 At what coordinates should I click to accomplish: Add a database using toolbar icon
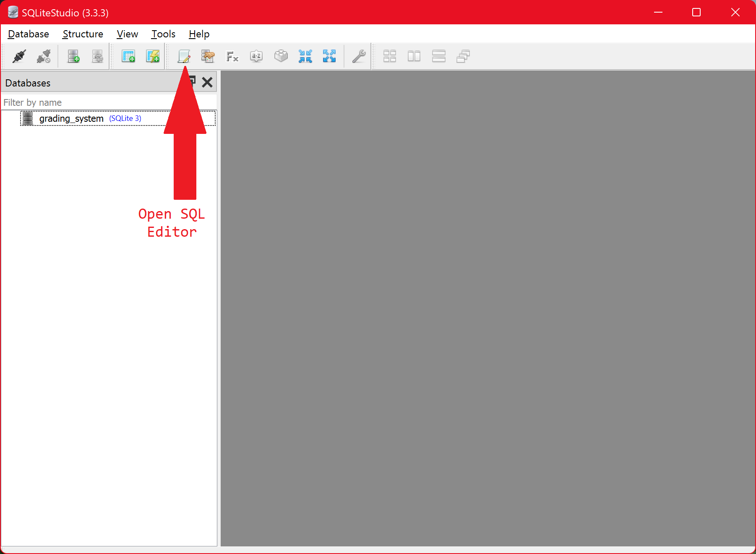coord(73,56)
